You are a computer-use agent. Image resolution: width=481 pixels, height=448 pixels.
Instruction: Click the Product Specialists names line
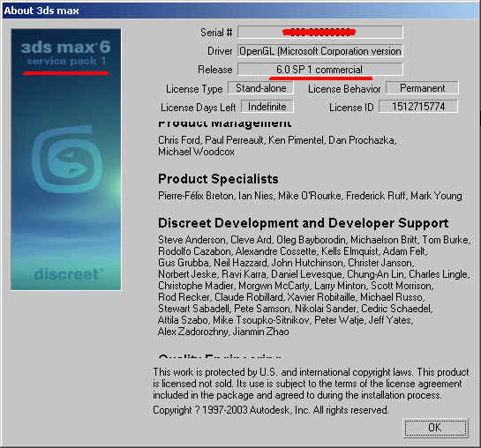pos(310,196)
